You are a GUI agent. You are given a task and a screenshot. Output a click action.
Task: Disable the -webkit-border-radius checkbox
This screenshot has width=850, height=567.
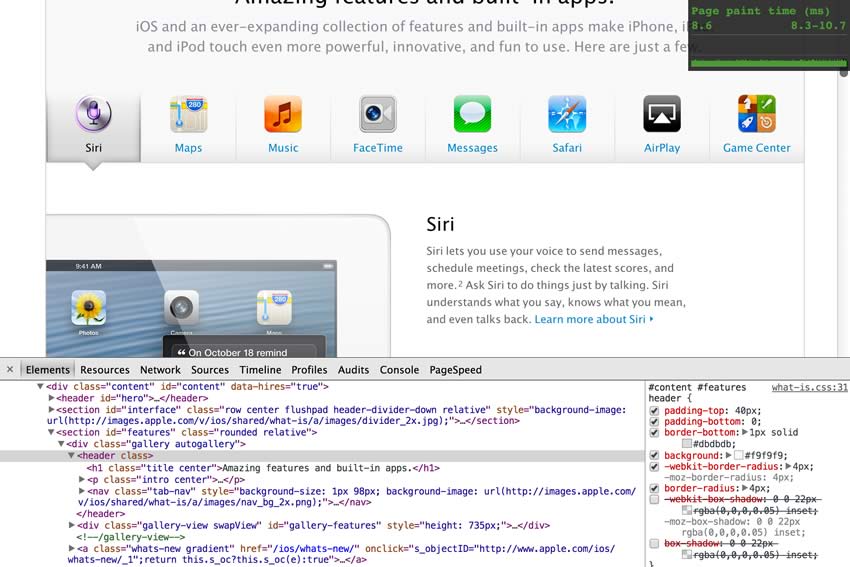click(654, 466)
